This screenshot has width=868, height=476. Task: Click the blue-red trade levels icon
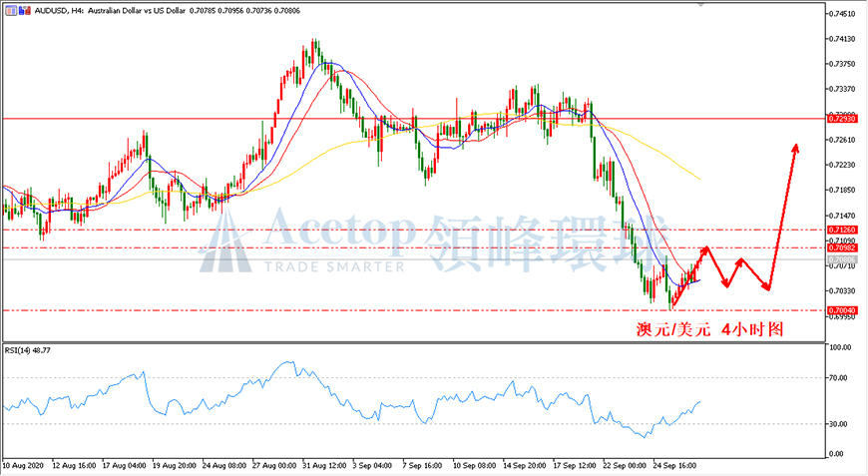tap(25, 10)
